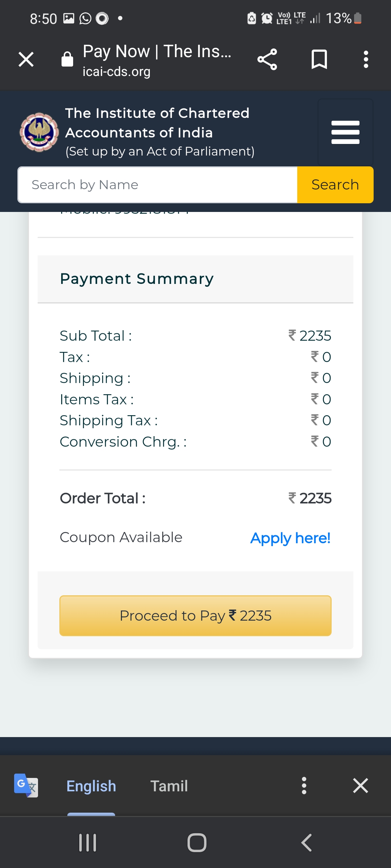Select English translation tab
The width and height of the screenshot is (391, 868).
click(x=91, y=786)
